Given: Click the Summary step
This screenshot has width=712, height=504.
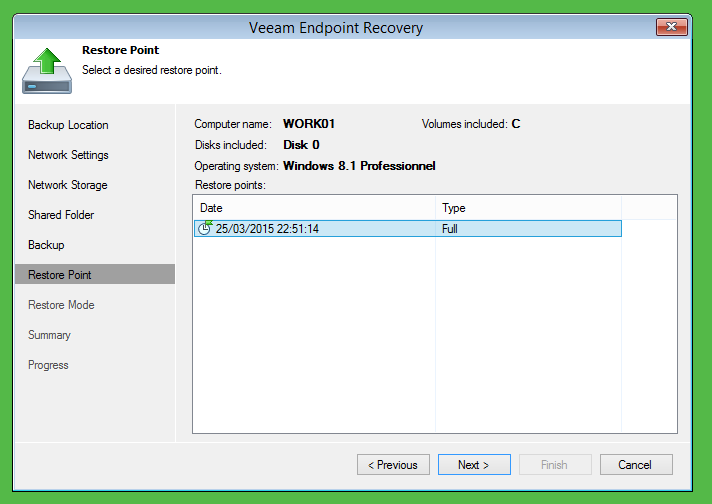Looking at the screenshot, I should tap(49, 335).
